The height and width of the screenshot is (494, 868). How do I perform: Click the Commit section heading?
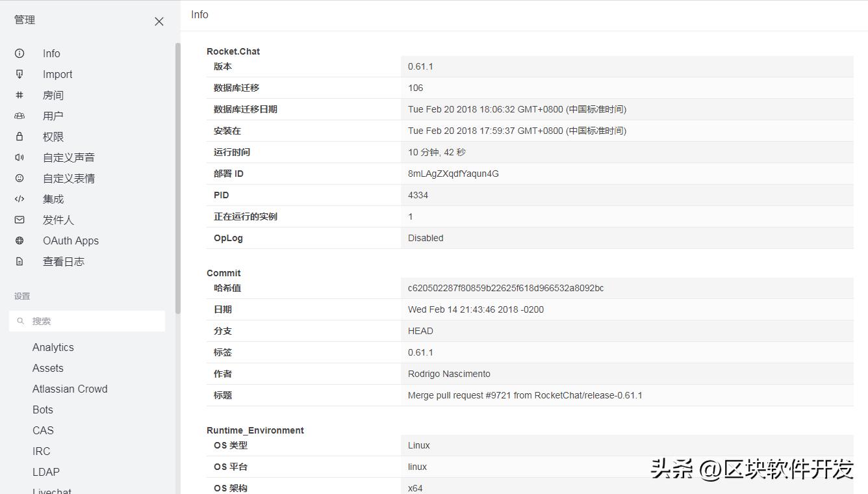coord(223,273)
